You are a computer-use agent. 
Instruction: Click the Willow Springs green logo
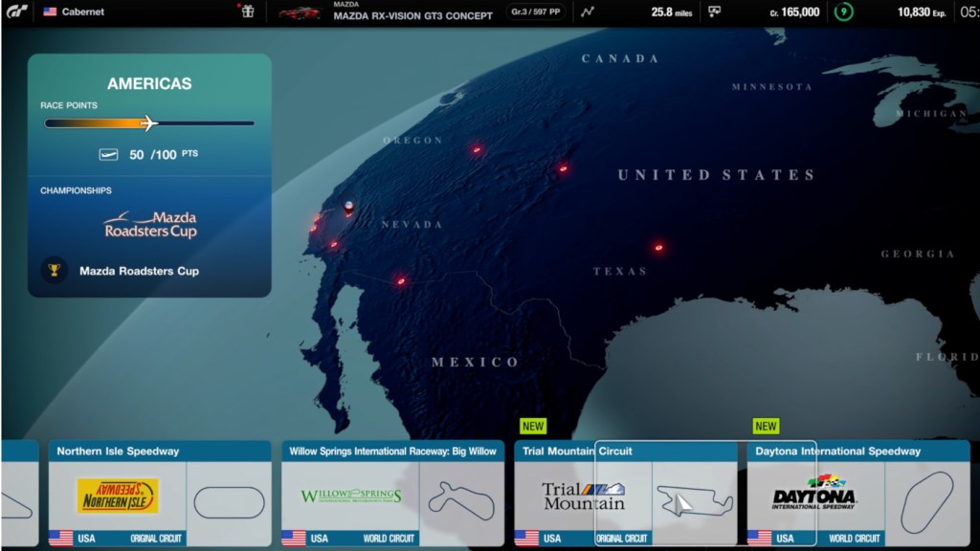[x=350, y=496]
